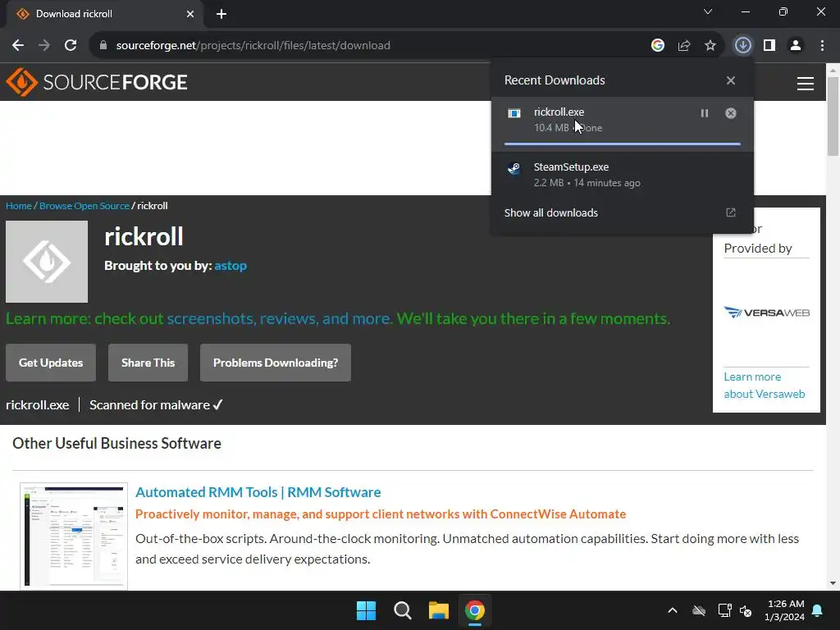Click the Google icon in address bar
Image resolution: width=840 pixels, height=630 pixels.
[658, 46]
